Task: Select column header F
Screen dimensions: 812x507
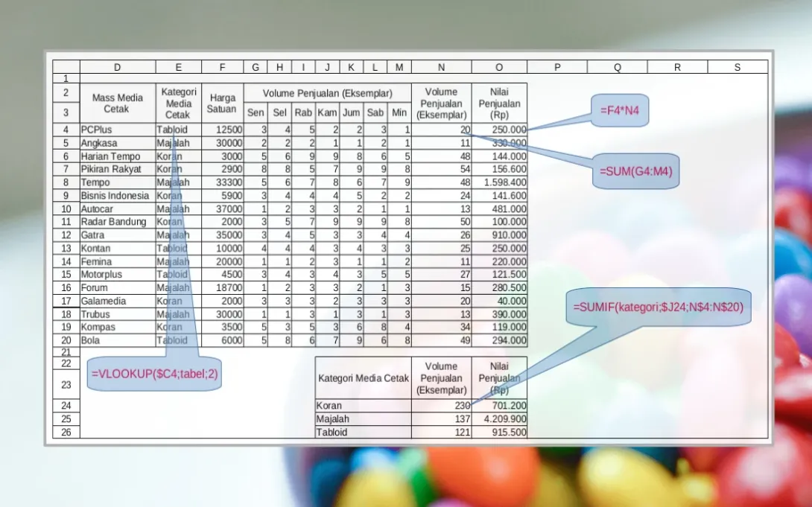Action: (x=222, y=67)
